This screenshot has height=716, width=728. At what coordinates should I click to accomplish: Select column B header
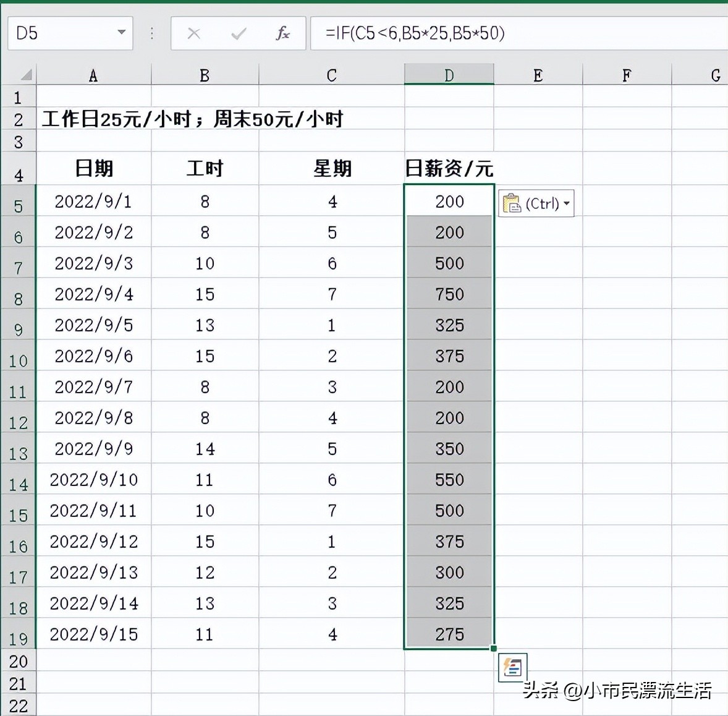click(x=205, y=75)
